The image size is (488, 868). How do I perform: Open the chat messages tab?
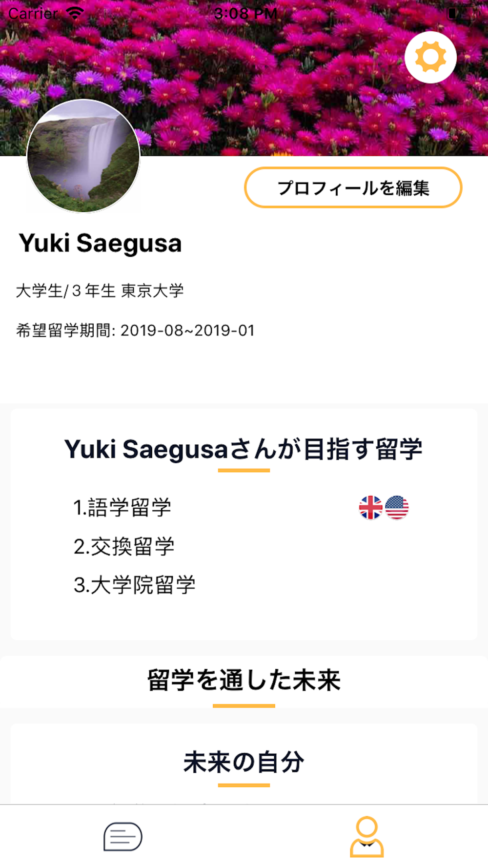[122, 836]
